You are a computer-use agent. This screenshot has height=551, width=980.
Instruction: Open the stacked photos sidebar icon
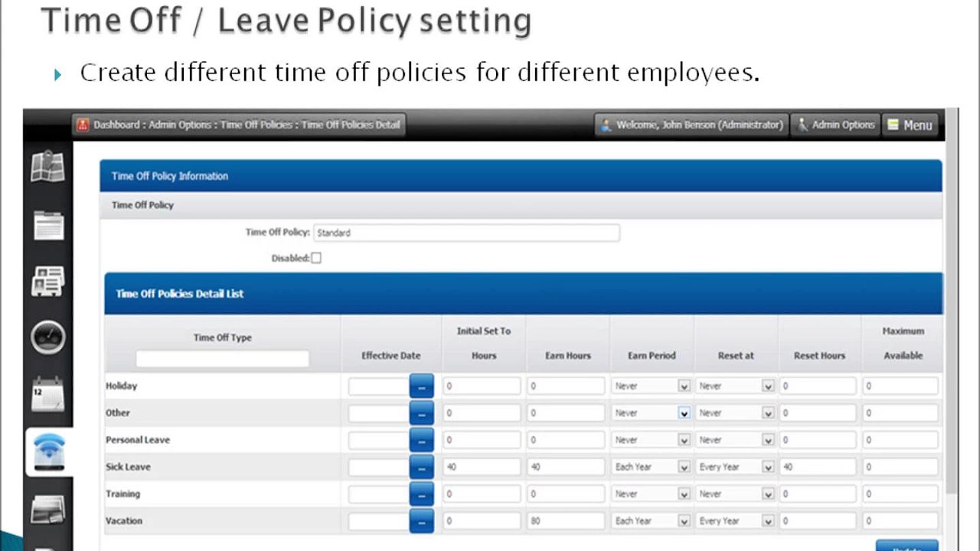47,508
